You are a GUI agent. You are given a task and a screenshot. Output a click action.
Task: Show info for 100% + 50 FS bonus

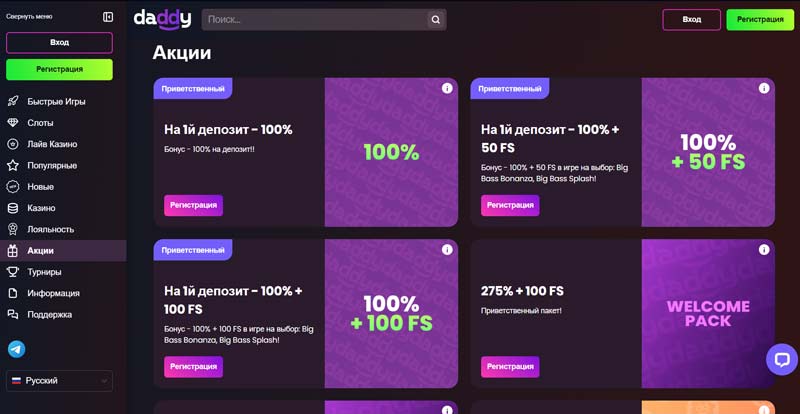click(x=764, y=89)
